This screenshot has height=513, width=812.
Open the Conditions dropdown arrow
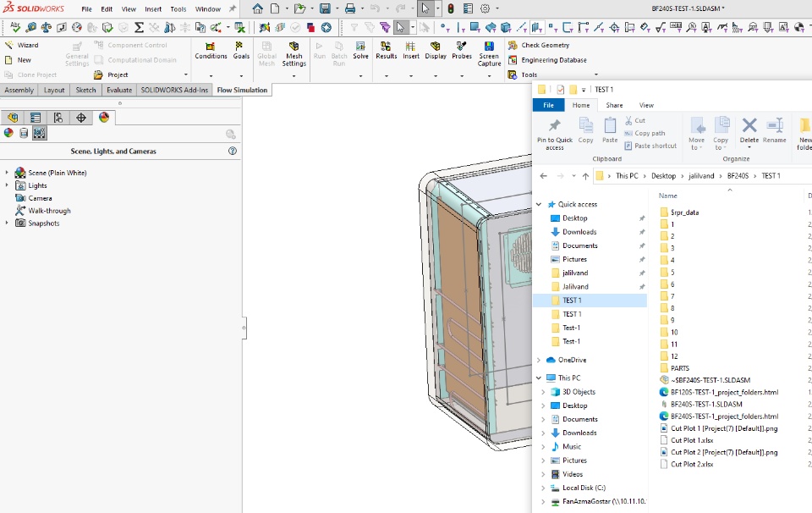(x=211, y=75)
